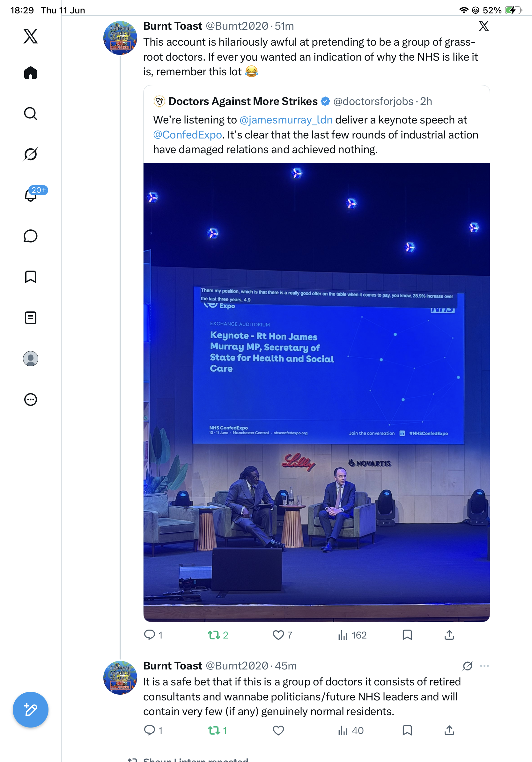The image size is (532, 762).
Task: Open Home from the sidebar house icon
Action: click(x=31, y=73)
